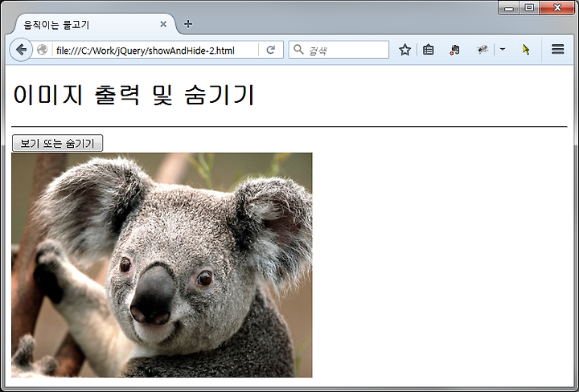579x392 pixels.
Task: Click the red-dot addon toolbar icon
Action: [x=454, y=50]
